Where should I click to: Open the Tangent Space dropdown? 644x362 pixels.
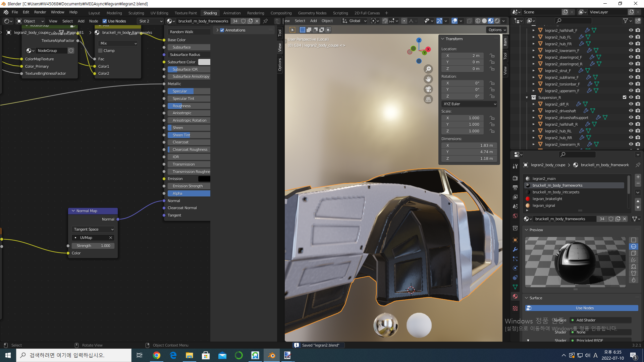pos(93,229)
